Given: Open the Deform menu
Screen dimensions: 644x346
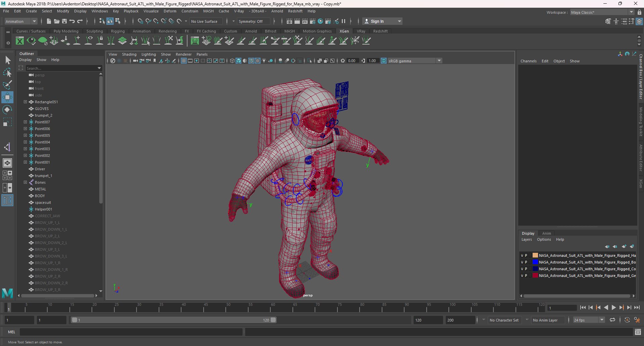Looking at the screenshot, I should [x=170, y=11].
